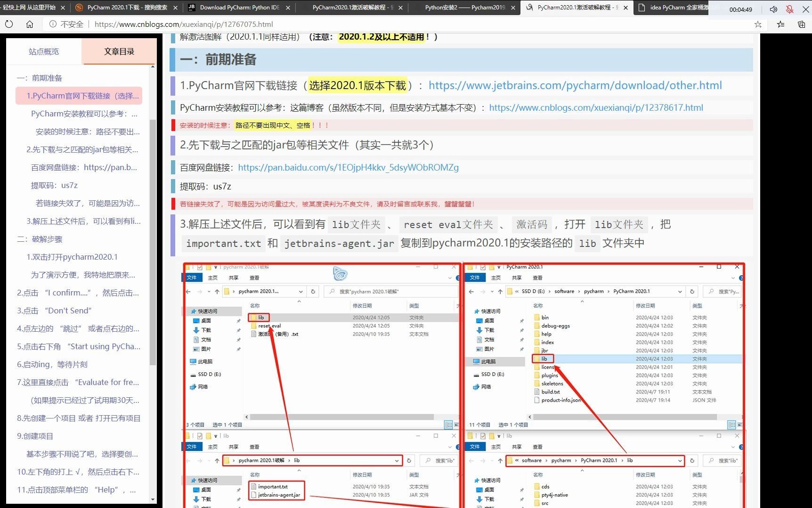The width and height of the screenshot is (812, 508).
Task: Open the cnblogs installation tutorial link 12378617
Action: [x=596, y=107]
